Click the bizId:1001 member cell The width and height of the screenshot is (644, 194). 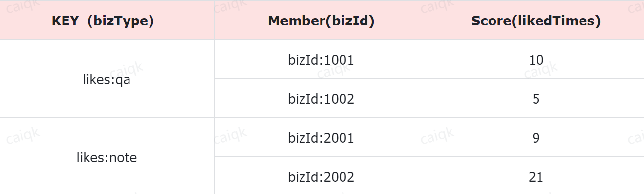coord(321,60)
